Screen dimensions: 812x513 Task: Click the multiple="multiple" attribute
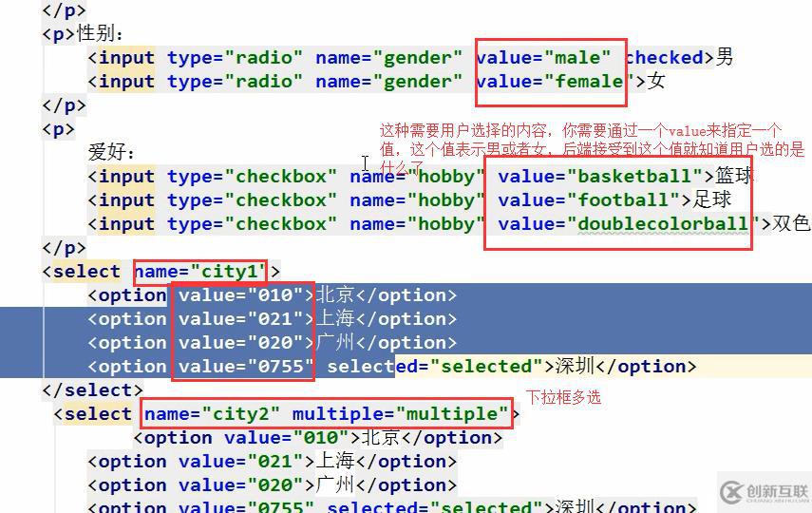(x=401, y=414)
